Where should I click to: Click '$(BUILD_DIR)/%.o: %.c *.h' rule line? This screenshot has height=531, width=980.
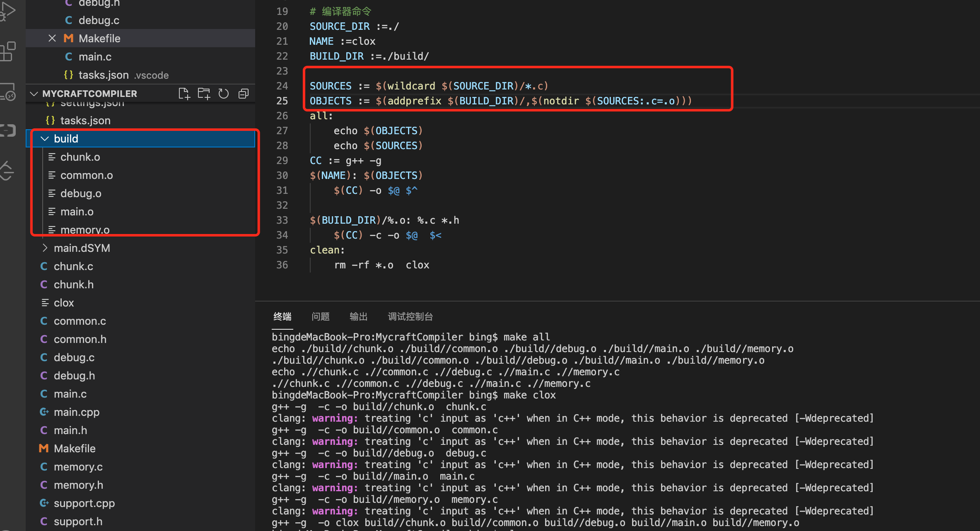(x=384, y=220)
